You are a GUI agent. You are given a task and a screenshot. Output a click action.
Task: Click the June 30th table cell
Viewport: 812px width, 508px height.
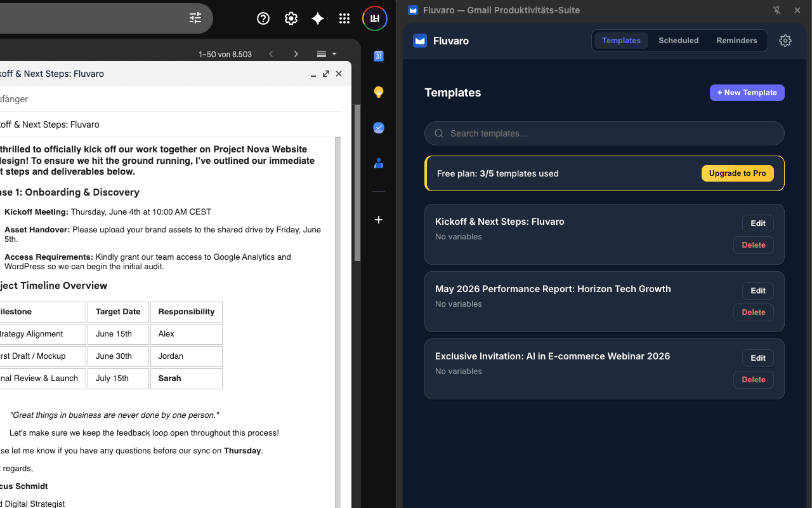(118, 356)
